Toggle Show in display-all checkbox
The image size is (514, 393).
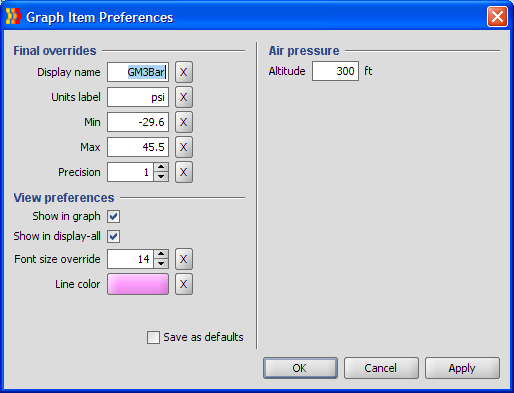[114, 236]
